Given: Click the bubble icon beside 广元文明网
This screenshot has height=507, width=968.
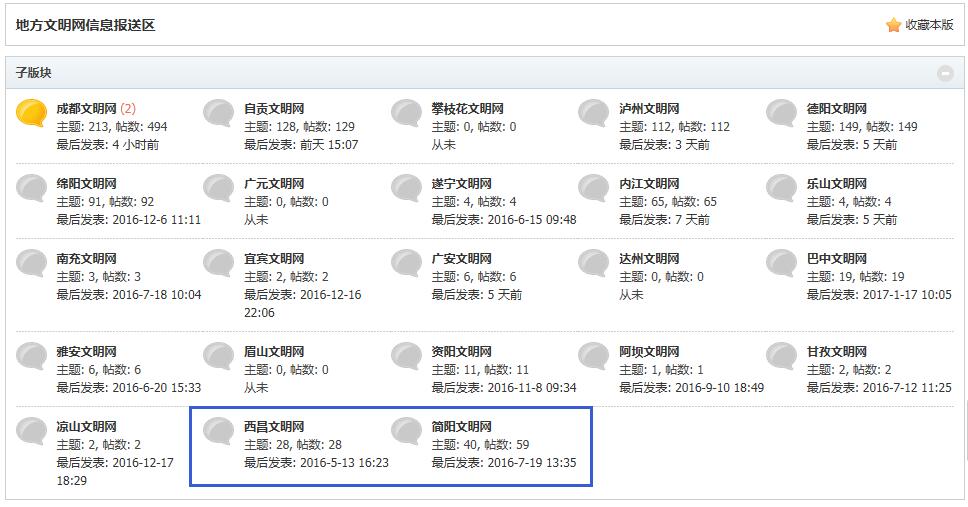Looking at the screenshot, I should [219, 188].
